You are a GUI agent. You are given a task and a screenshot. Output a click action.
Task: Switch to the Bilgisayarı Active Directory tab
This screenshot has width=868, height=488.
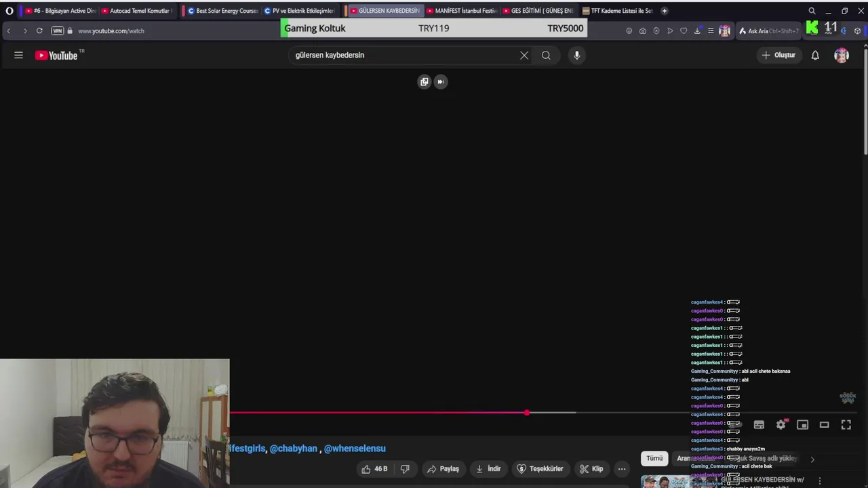[60, 11]
